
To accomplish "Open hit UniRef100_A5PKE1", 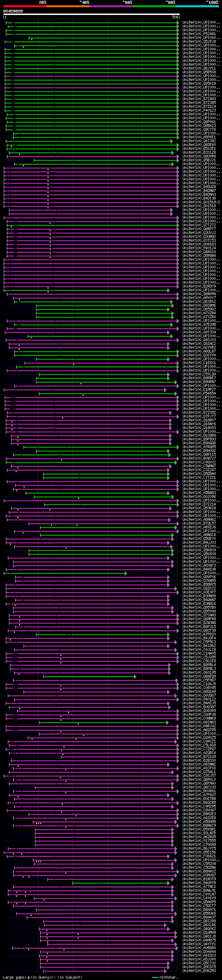I will click(x=199, y=137).
